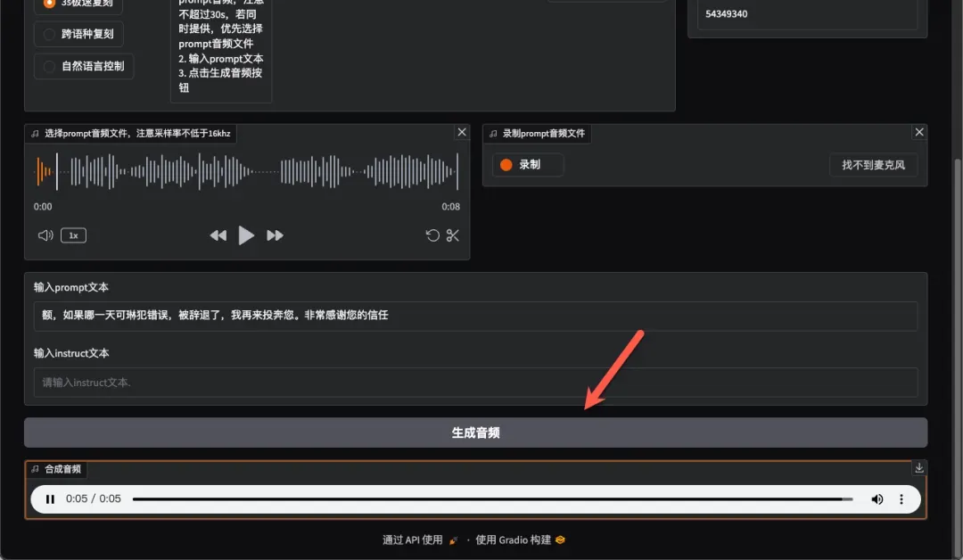Change playback speed 1x button
The width and height of the screenshot is (963, 560).
click(73, 235)
